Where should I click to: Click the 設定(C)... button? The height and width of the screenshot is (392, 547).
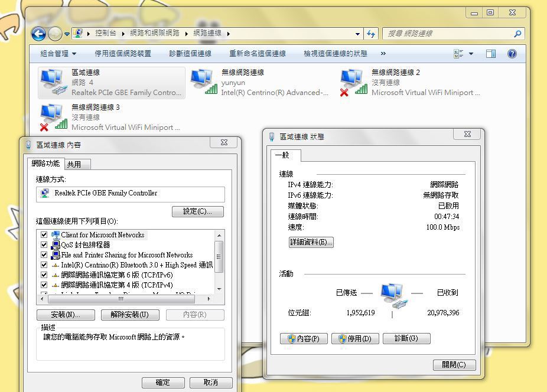pyautogui.click(x=197, y=211)
